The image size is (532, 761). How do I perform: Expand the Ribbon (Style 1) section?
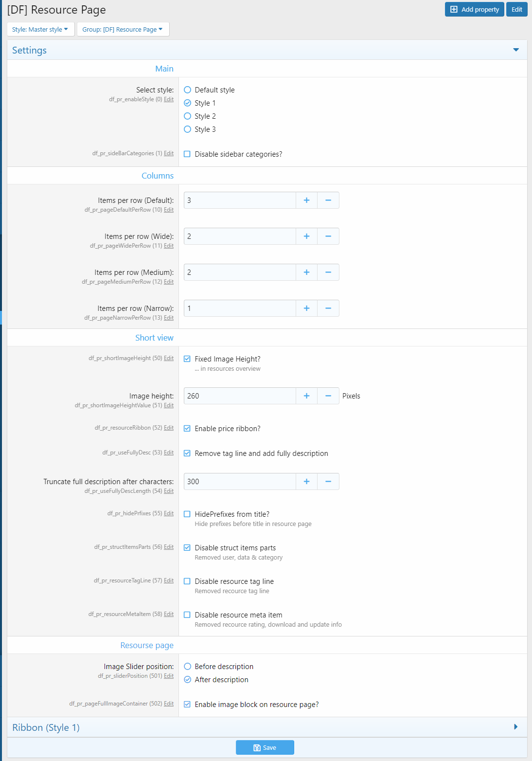pyautogui.click(x=516, y=727)
